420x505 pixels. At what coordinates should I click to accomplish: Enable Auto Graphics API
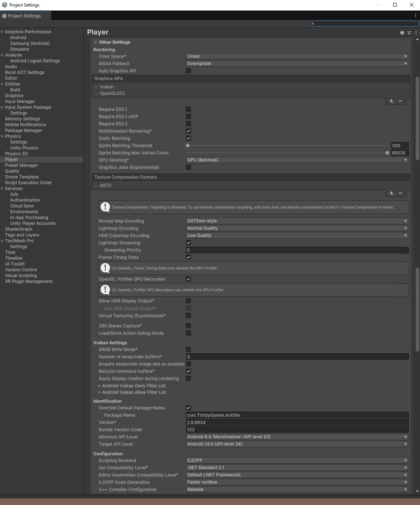point(188,71)
